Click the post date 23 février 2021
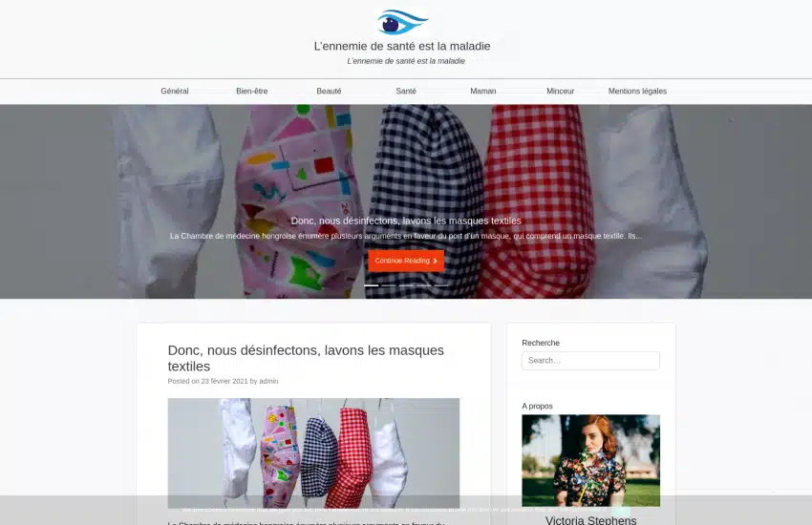The width and height of the screenshot is (812, 525). point(224,381)
